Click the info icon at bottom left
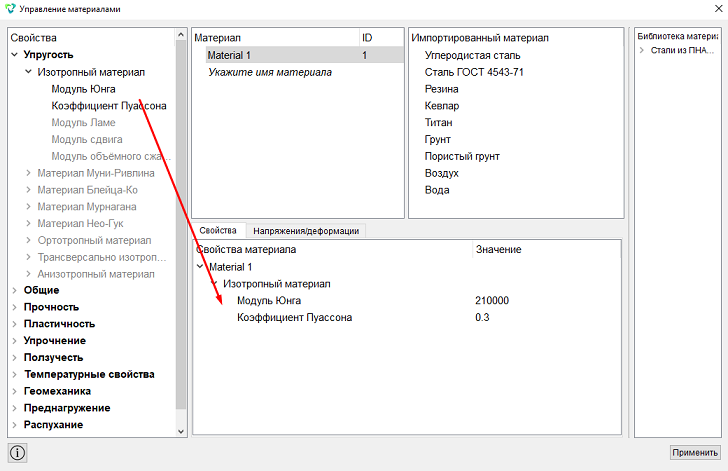 click(x=17, y=452)
